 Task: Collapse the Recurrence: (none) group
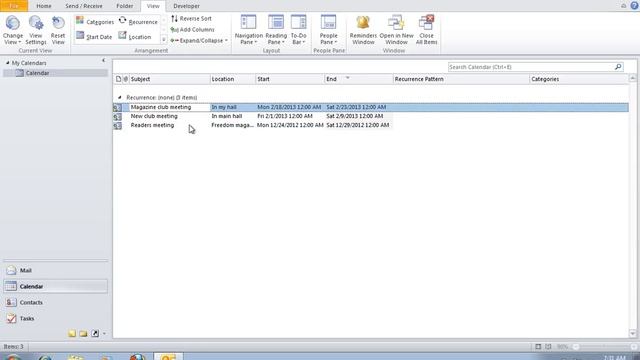tap(120, 98)
